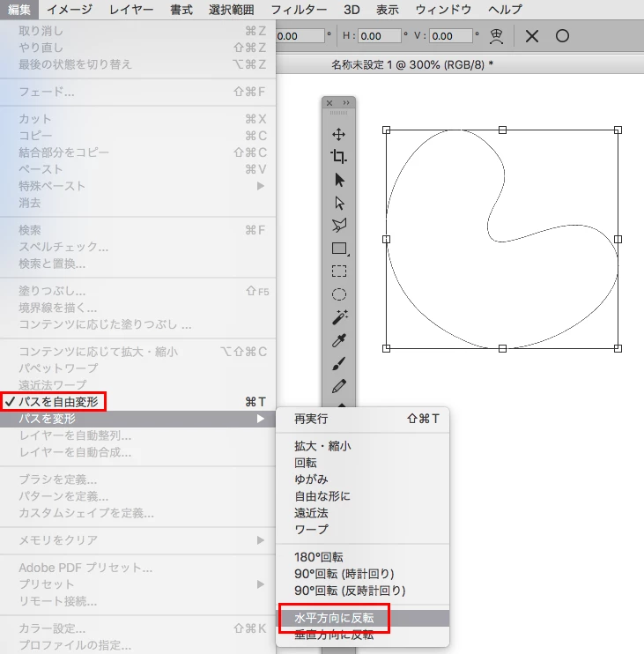Choose 180°回転 in the submenu
The image size is (644, 654).
tap(363, 557)
